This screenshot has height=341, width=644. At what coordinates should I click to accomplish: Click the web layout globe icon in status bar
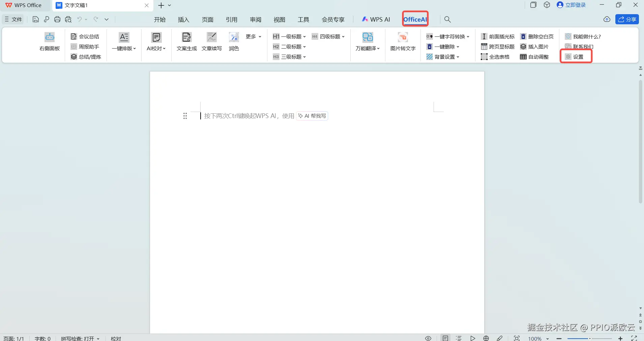(x=486, y=338)
